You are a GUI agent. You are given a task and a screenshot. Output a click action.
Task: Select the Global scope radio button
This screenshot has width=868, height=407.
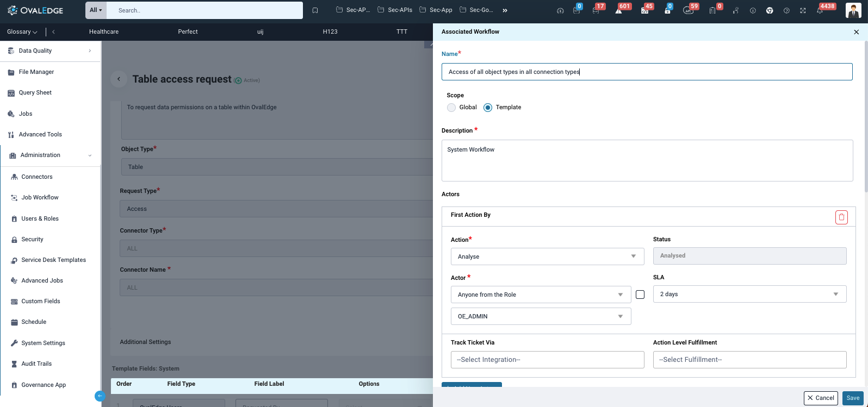click(x=451, y=108)
